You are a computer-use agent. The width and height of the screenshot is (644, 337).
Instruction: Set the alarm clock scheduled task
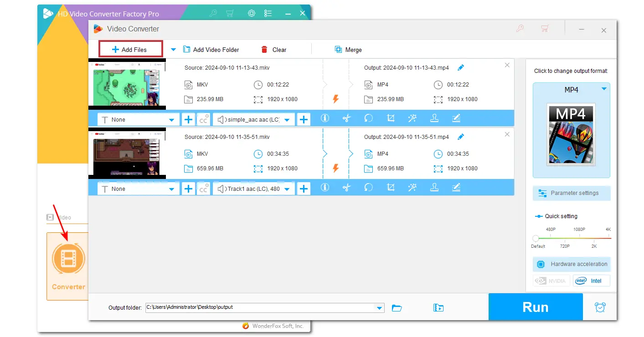click(600, 307)
